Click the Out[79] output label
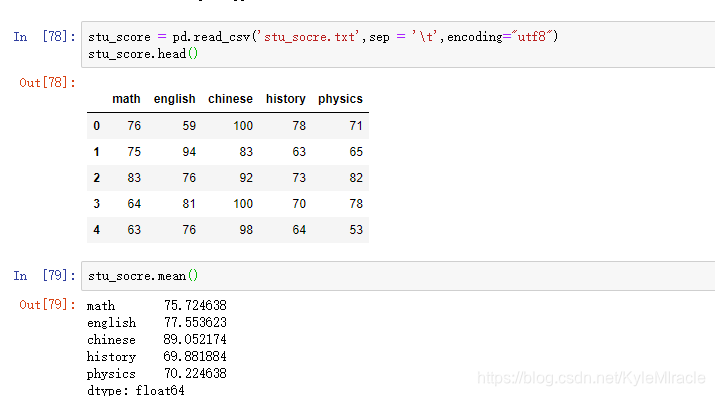Viewport: 715px width, 396px height. click(x=47, y=304)
